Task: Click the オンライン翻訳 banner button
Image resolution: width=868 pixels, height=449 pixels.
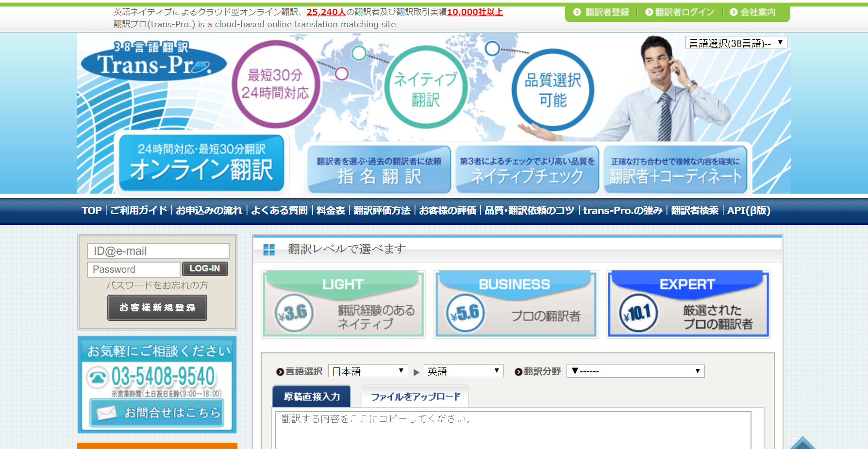Action: [201, 163]
